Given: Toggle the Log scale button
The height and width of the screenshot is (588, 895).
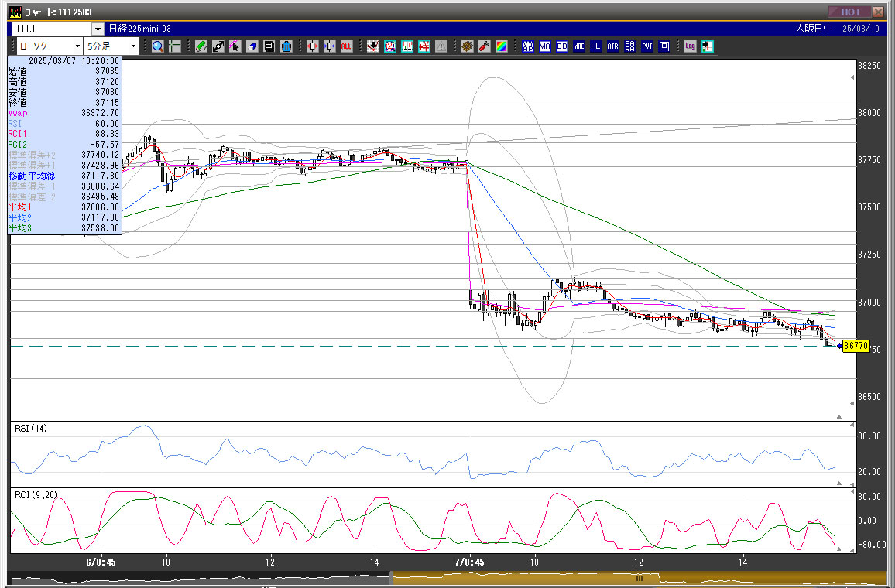Looking at the screenshot, I should pyautogui.click(x=690, y=46).
